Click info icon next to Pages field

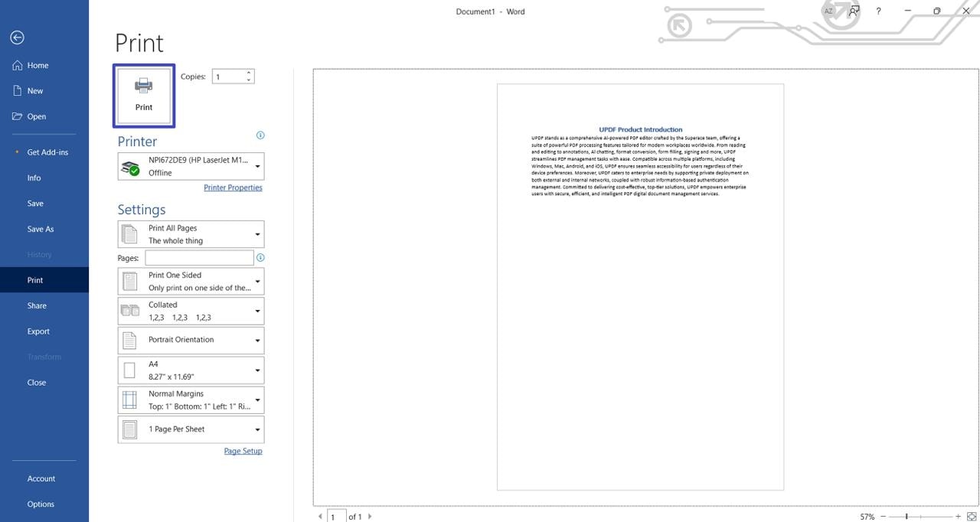click(260, 258)
